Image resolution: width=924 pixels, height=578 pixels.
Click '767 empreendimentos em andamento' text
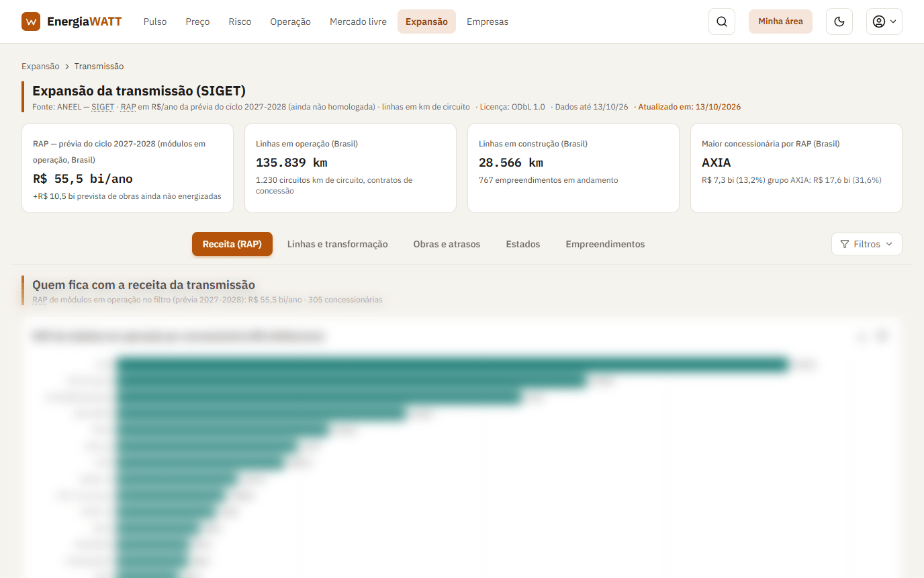point(549,180)
